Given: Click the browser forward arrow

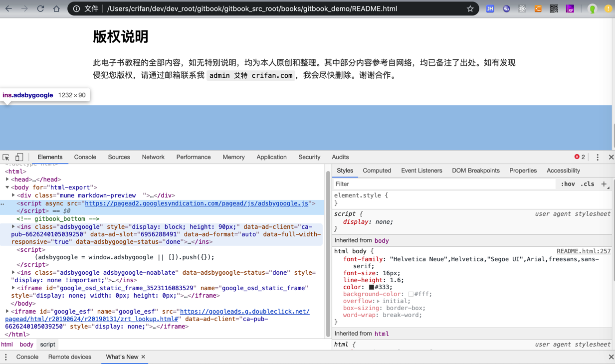Looking at the screenshot, I should (24, 8).
